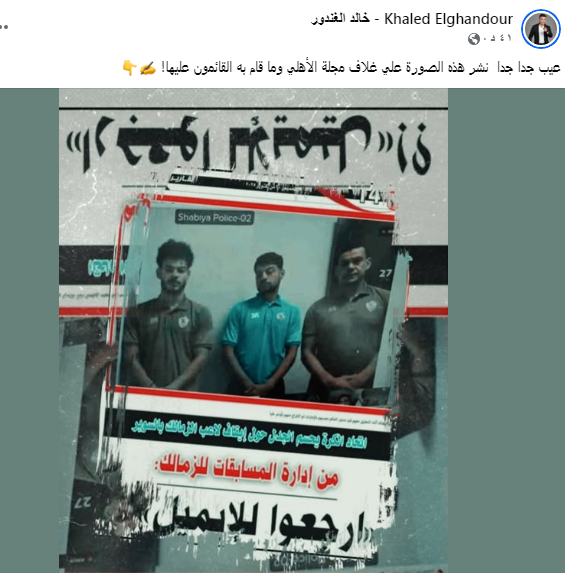Click the red headline من إدارة المسابقات للزمالك
Screen dimensions: 565x573
248,473
